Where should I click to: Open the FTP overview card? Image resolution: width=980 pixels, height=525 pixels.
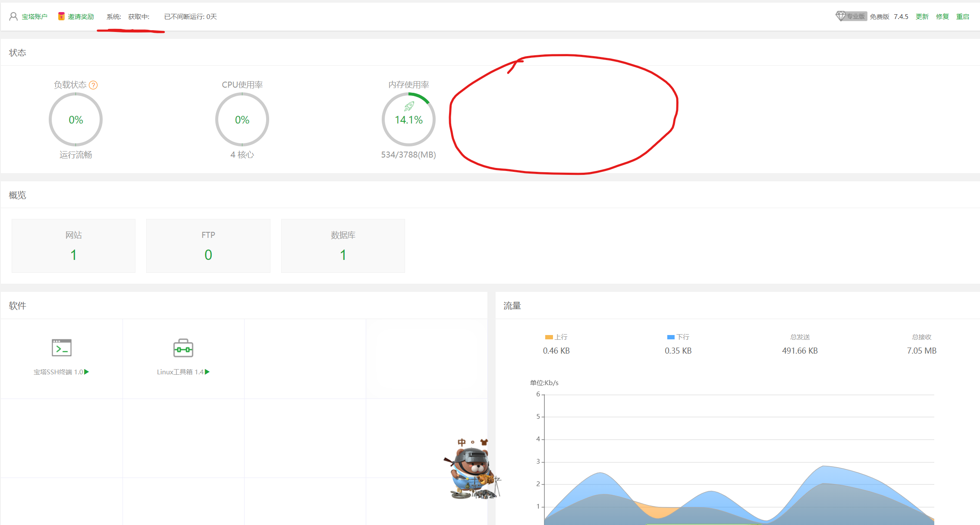click(x=208, y=246)
